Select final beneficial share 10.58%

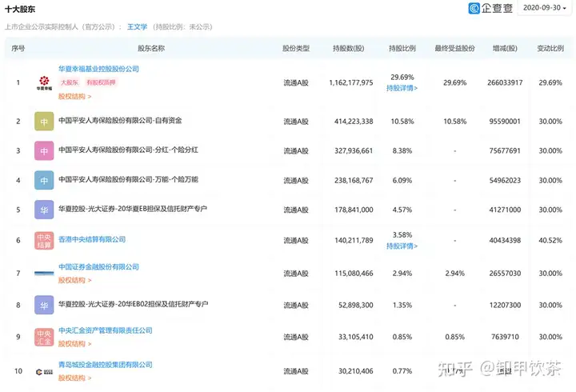tap(454, 122)
